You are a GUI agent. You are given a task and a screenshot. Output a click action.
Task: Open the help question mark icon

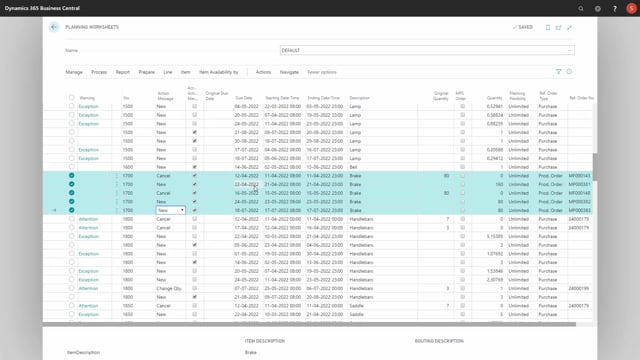[615, 8]
